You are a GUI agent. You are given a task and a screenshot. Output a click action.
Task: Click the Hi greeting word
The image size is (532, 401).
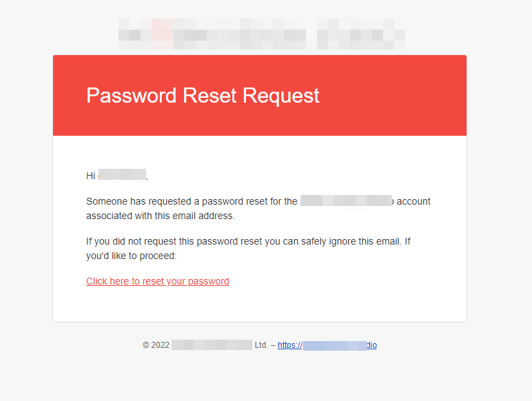click(90, 176)
